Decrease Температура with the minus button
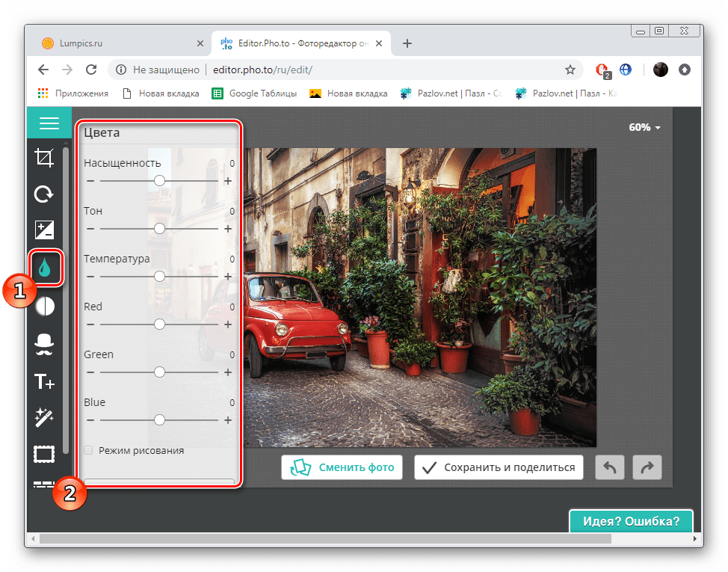 click(90, 277)
